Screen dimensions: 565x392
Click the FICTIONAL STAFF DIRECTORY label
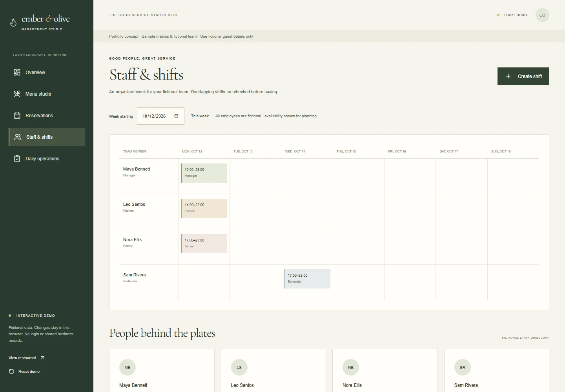pyautogui.click(x=525, y=338)
